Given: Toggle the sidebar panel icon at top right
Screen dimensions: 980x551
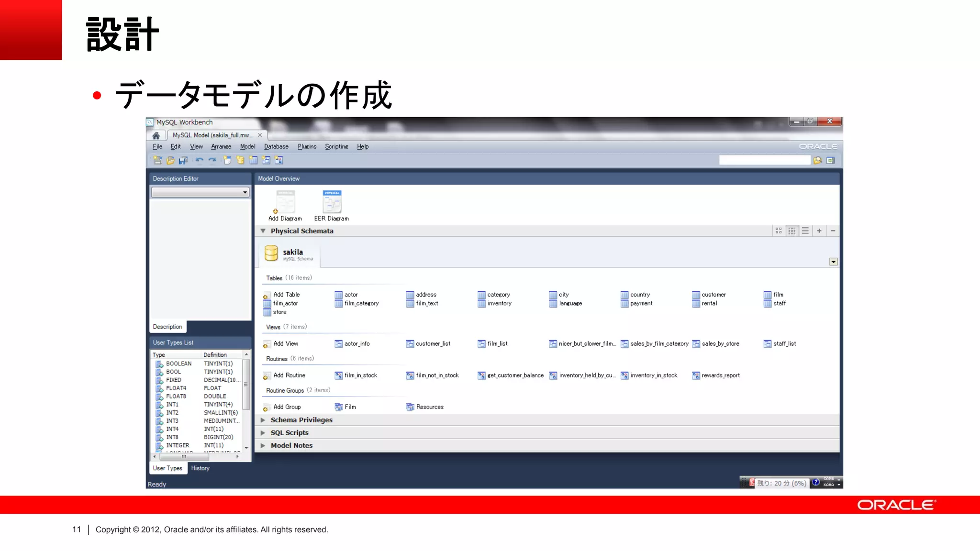Looking at the screenshot, I should (x=831, y=160).
